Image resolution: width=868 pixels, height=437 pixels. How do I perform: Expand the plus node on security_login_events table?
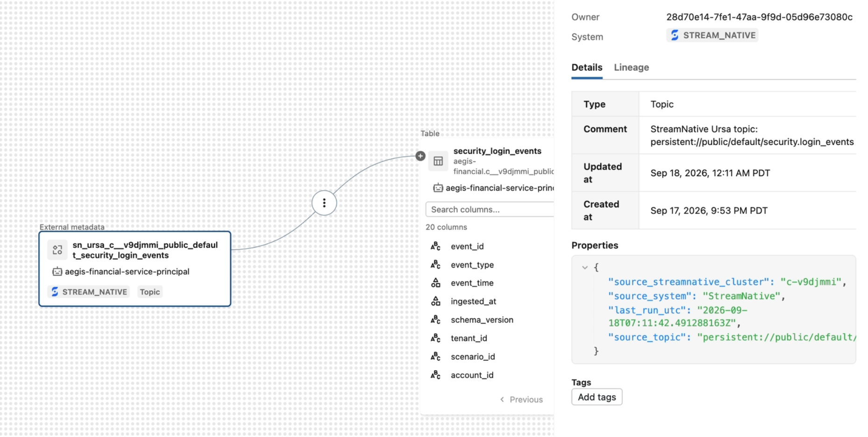pyautogui.click(x=420, y=156)
